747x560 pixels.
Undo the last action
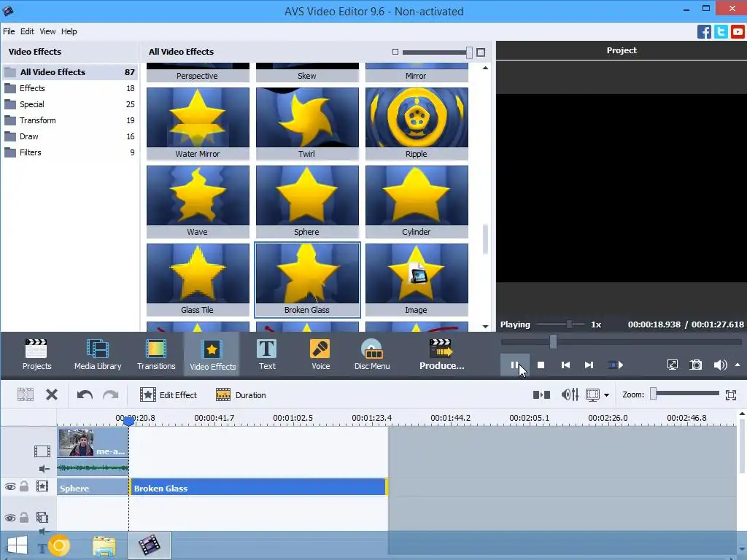tap(85, 394)
